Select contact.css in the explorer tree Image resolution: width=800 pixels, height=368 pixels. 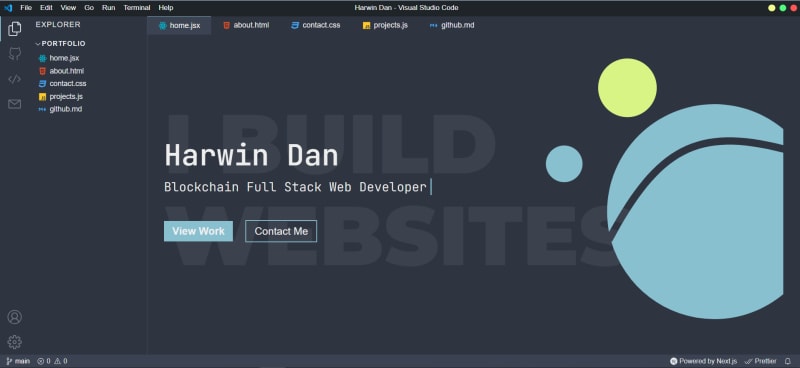click(62, 84)
